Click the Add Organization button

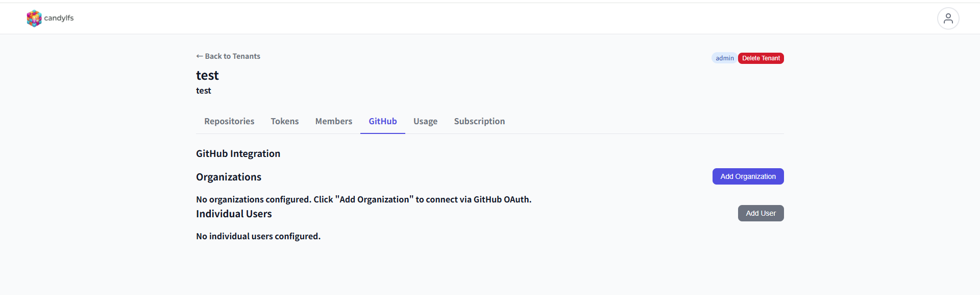click(748, 176)
